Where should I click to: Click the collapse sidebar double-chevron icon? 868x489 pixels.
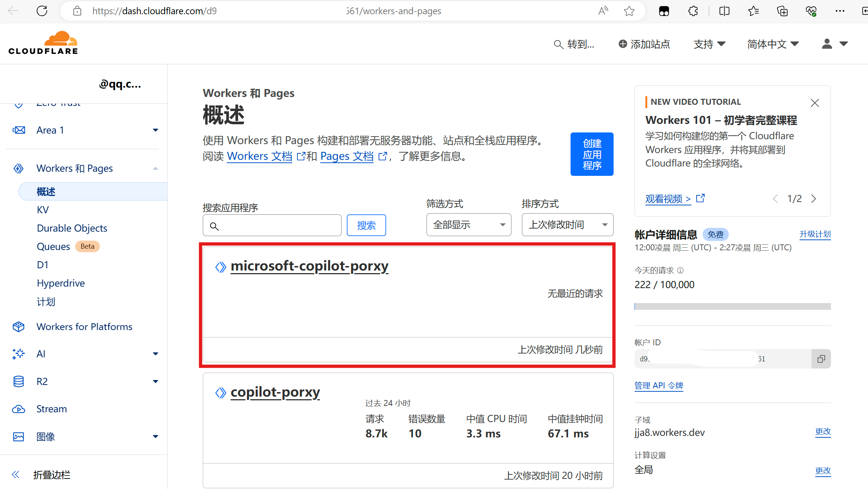[15, 475]
